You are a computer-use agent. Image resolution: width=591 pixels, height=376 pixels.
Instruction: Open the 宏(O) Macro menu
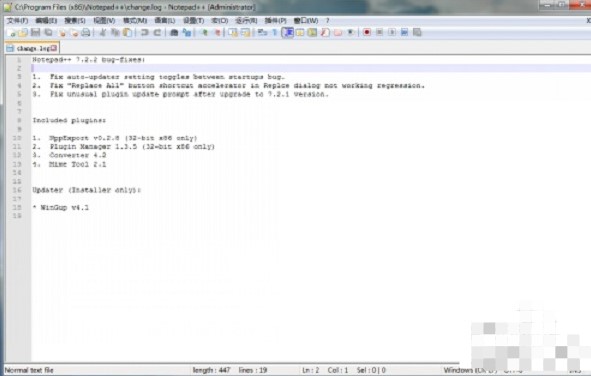[x=220, y=20]
